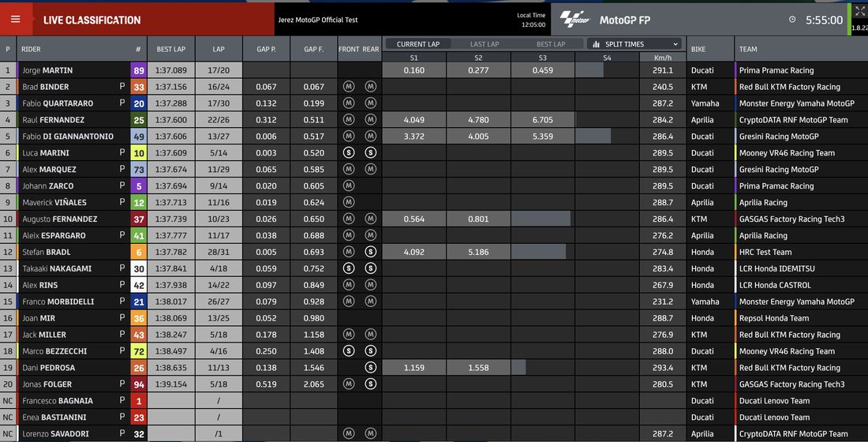Screen dimensions: 868x442
Task: Click the split times bar chart icon
Action: coord(597,44)
